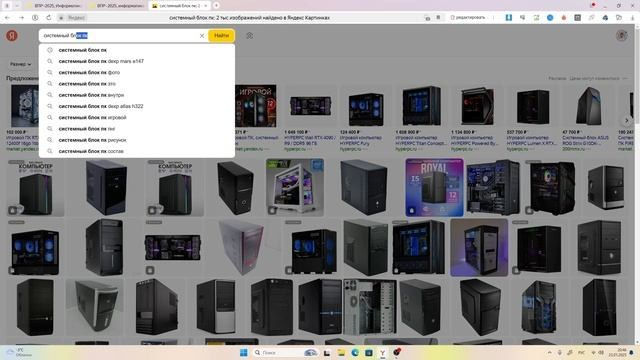Click the page vertical scrollbar
Screen dimensions: 640x360
point(637,184)
